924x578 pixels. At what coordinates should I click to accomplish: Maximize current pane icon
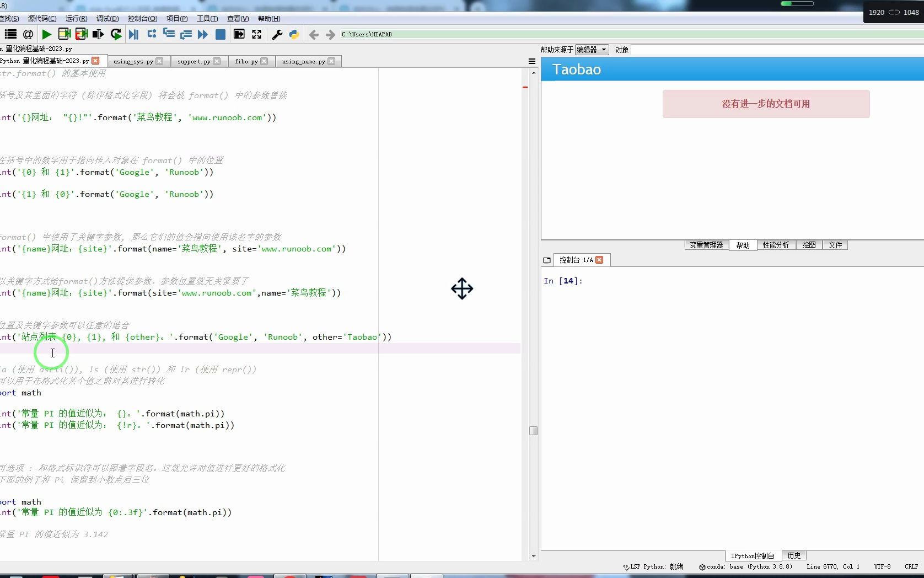point(239,34)
